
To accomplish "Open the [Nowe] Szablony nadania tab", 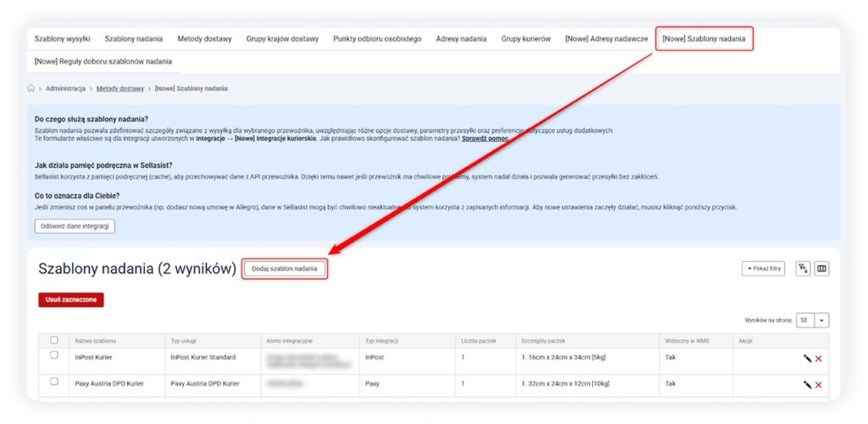I will (704, 39).
